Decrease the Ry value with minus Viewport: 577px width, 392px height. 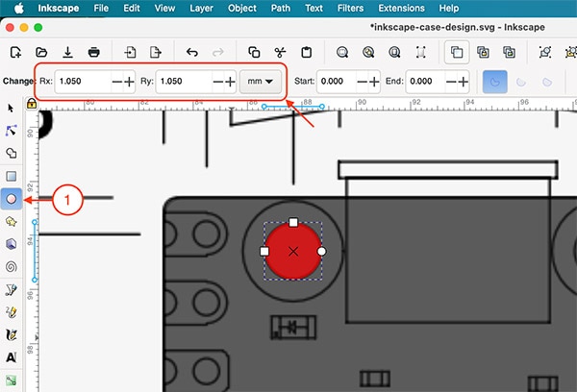(x=216, y=83)
